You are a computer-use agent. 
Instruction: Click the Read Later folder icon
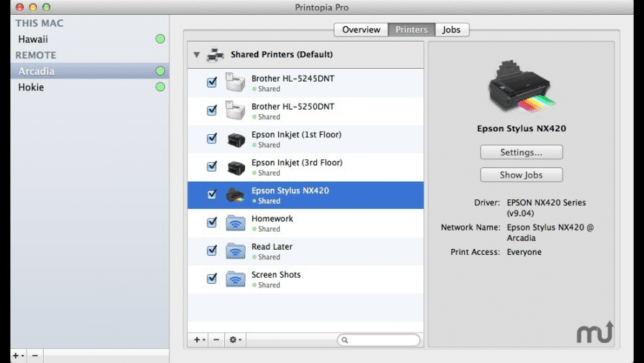[235, 251]
